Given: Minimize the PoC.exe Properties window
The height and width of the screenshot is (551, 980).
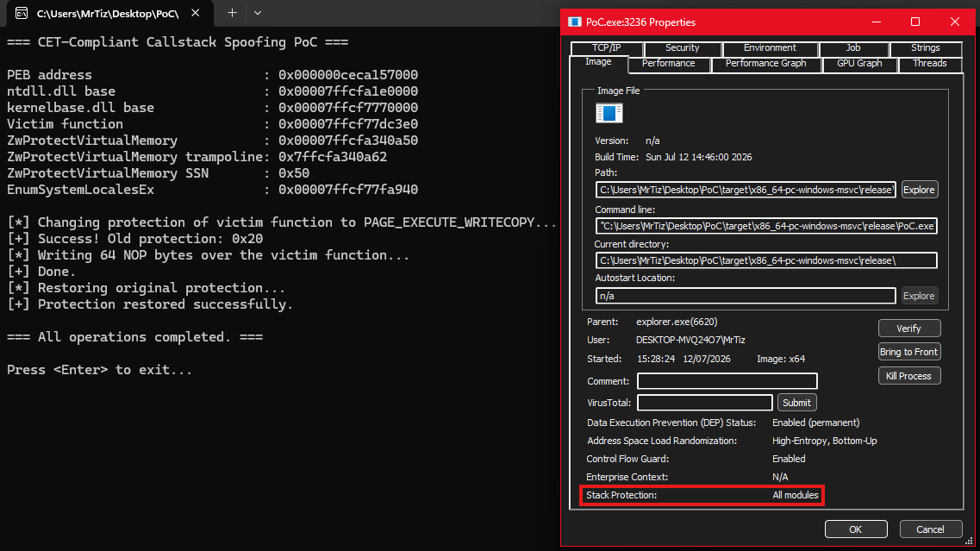Looking at the screenshot, I should click(x=877, y=22).
